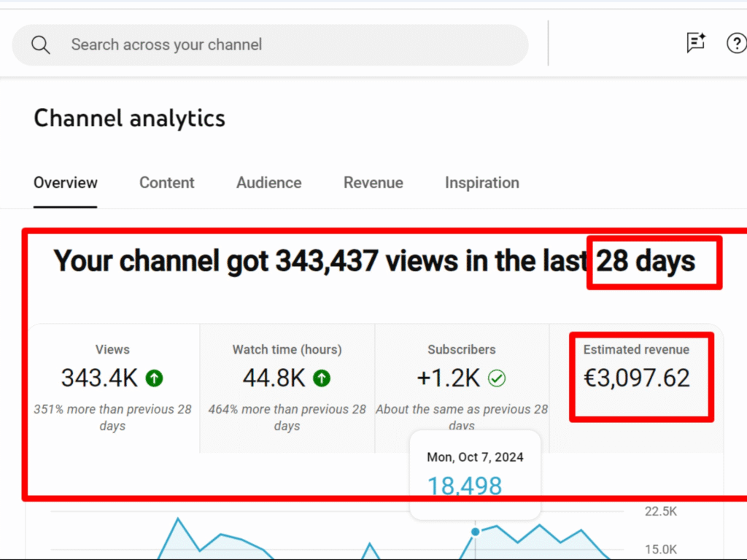Click the Mon, Oct 7, 2024 tooltip date
The width and height of the screenshot is (747, 560).
475,457
